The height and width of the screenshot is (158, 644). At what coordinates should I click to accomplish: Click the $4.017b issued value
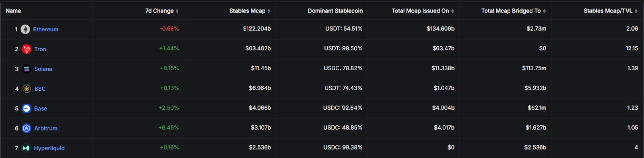pyautogui.click(x=444, y=127)
